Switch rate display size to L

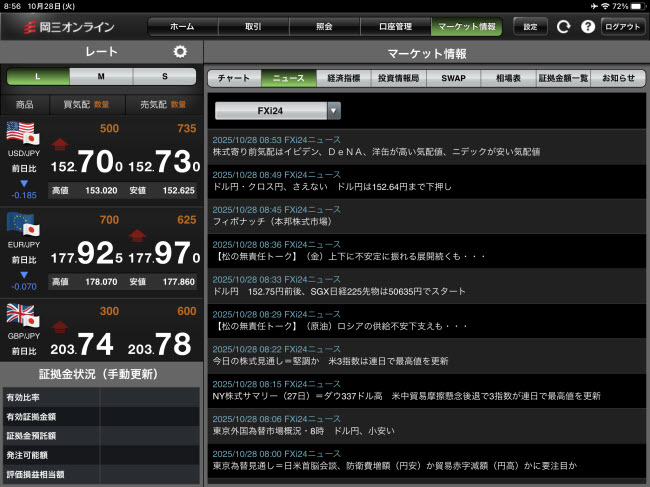click(x=38, y=77)
